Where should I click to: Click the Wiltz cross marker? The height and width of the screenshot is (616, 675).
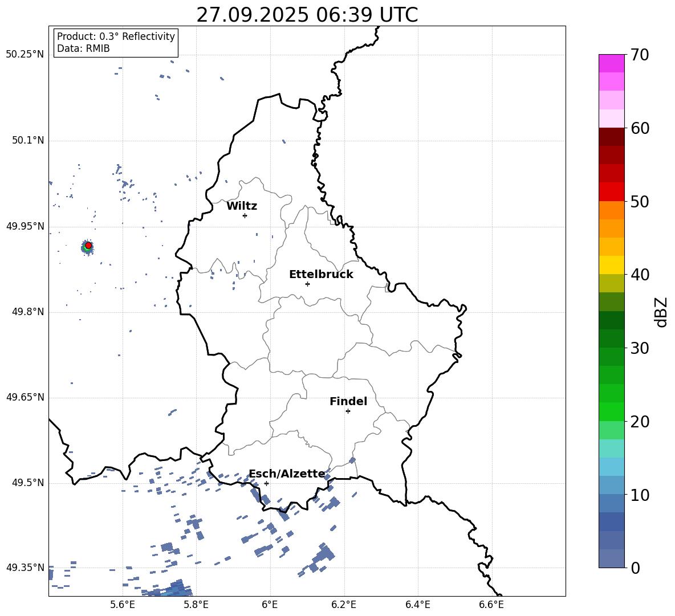coord(245,215)
